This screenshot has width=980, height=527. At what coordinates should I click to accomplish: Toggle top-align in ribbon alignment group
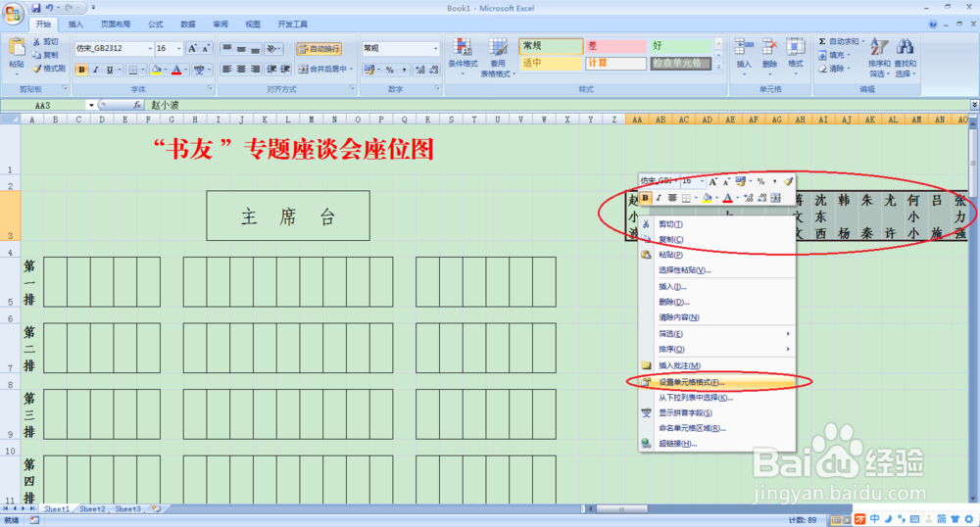pyautogui.click(x=227, y=48)
